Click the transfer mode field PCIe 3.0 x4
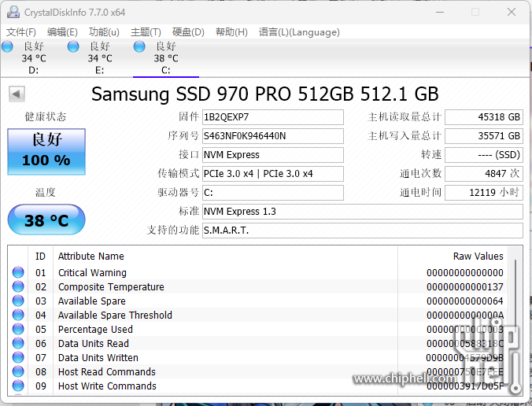532x406 pixels. [273, 174]
